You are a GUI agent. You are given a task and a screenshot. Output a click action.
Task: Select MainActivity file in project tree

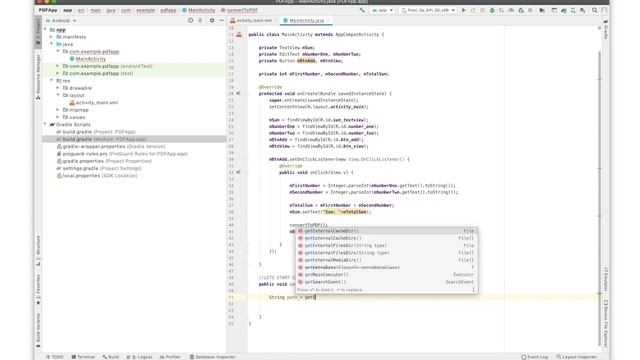(x=88, y=59)
